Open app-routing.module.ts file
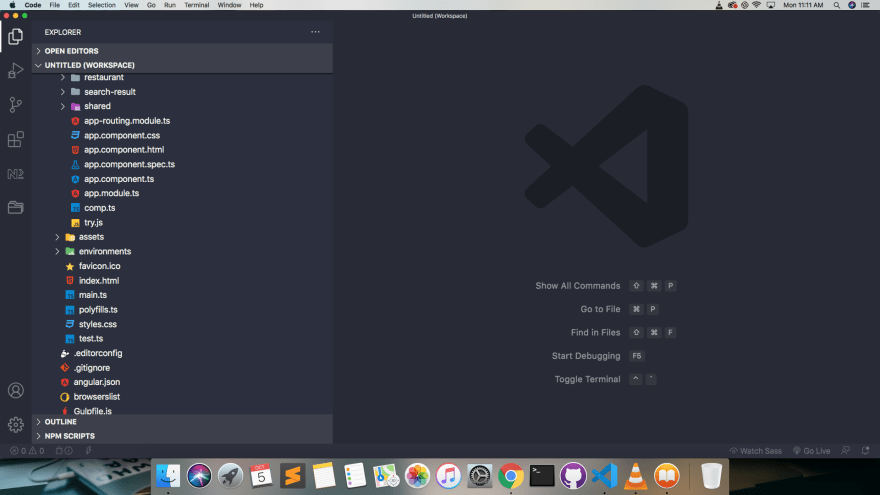 coord(127,121)
